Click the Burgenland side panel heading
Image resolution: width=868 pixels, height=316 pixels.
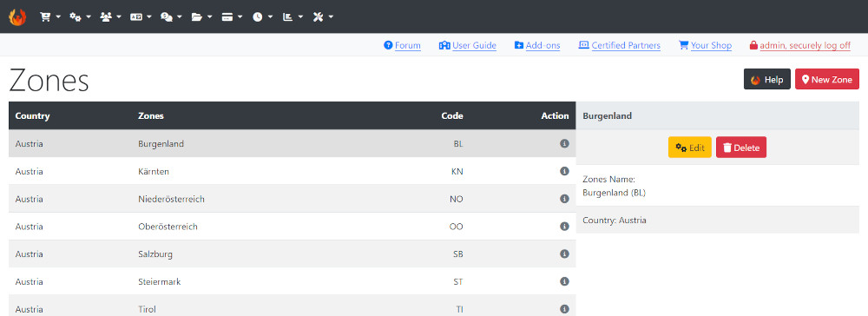coord(608,116)
